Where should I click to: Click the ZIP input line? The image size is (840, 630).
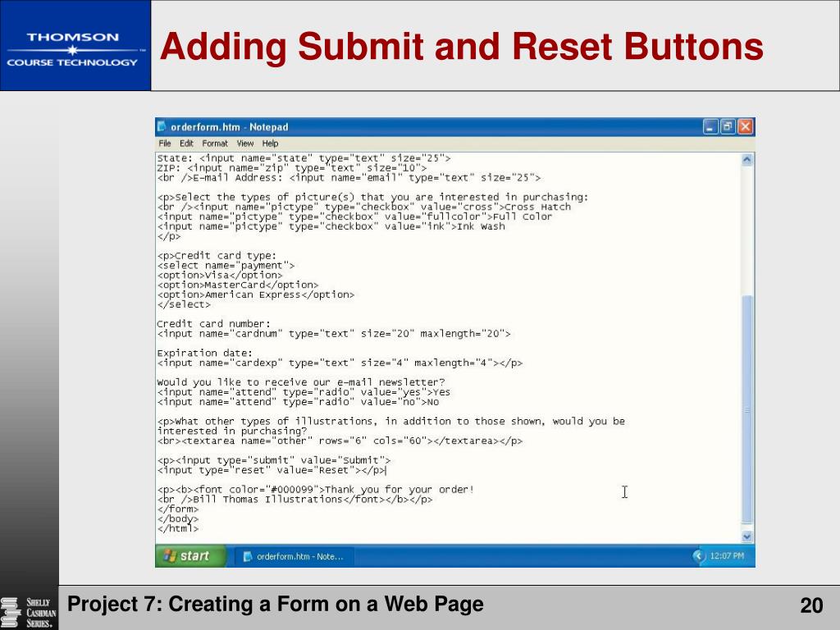tap(292, 168)
